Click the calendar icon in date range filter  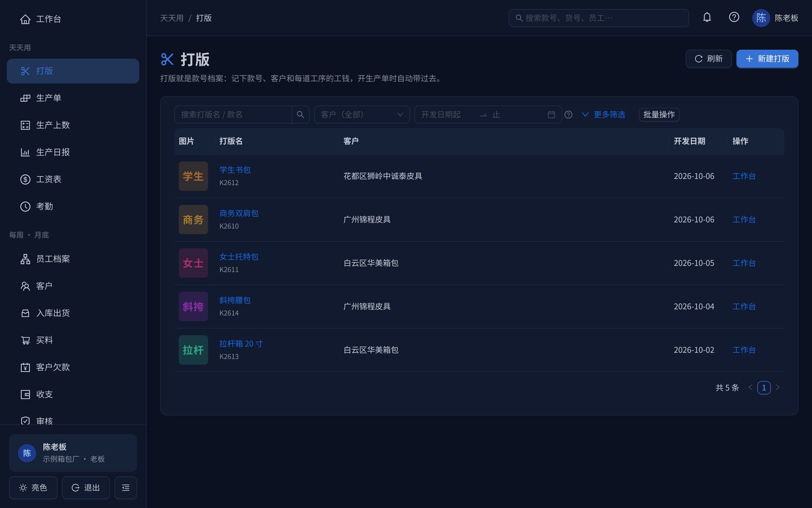tap(551, 115)
